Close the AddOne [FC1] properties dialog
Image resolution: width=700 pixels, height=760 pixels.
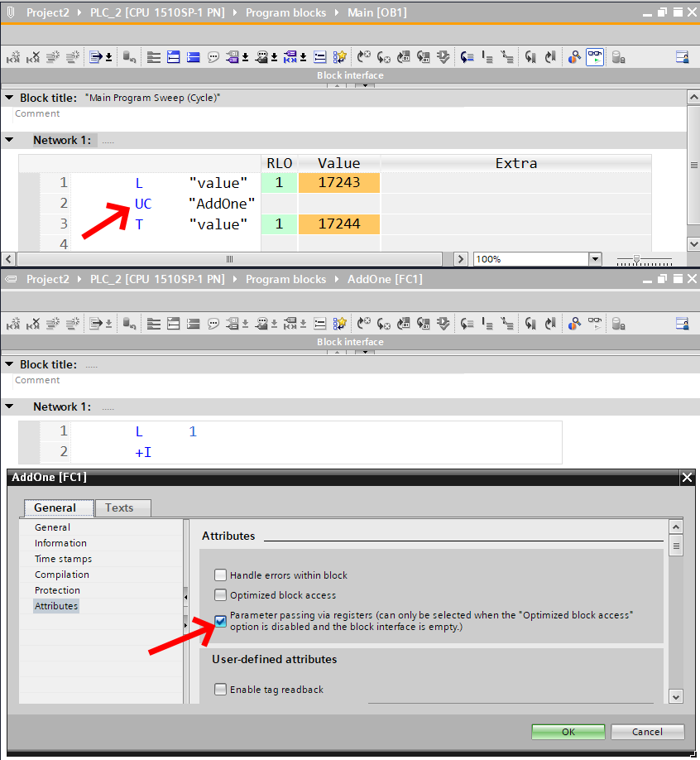click(x=687, y=478)
